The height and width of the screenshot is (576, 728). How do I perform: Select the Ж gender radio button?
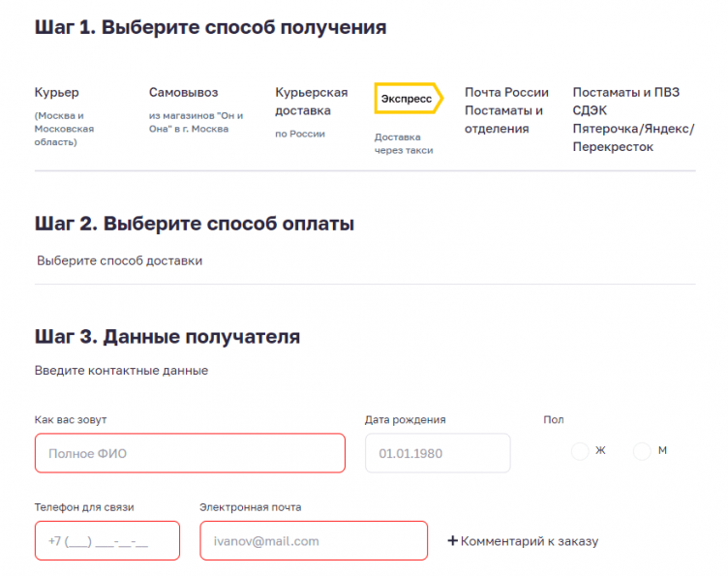(580, 451)
